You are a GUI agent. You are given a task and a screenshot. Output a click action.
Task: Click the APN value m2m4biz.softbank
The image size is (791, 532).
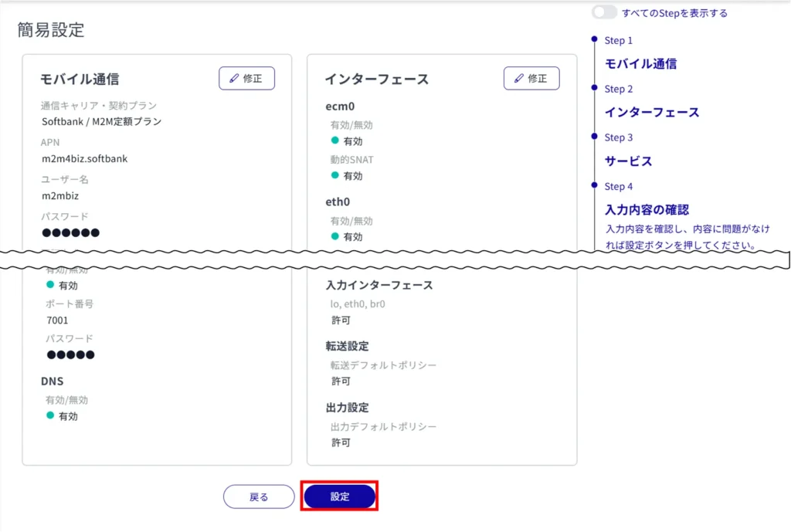pyautogui.click(x=84, y=159)
